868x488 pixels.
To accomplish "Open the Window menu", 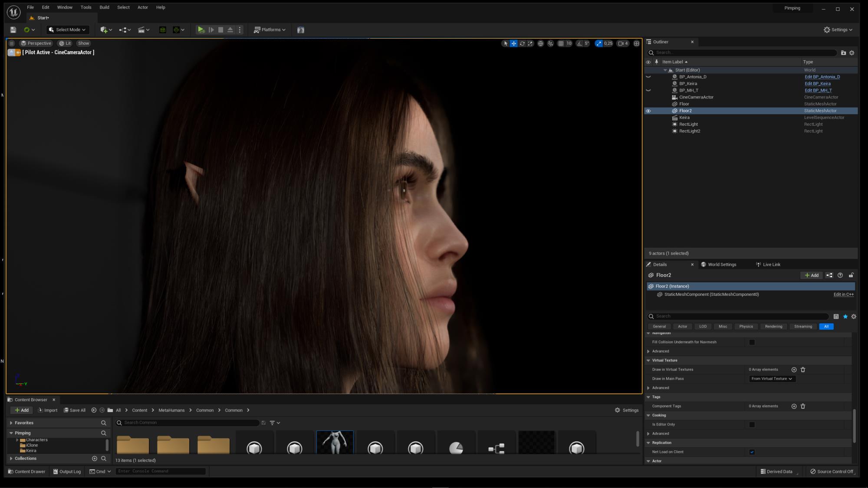I will (x=65, y=7).
